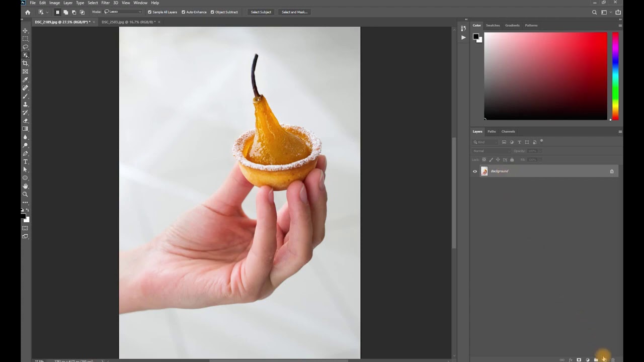
Task: Open the Filter menu
Action: point(105,3)
